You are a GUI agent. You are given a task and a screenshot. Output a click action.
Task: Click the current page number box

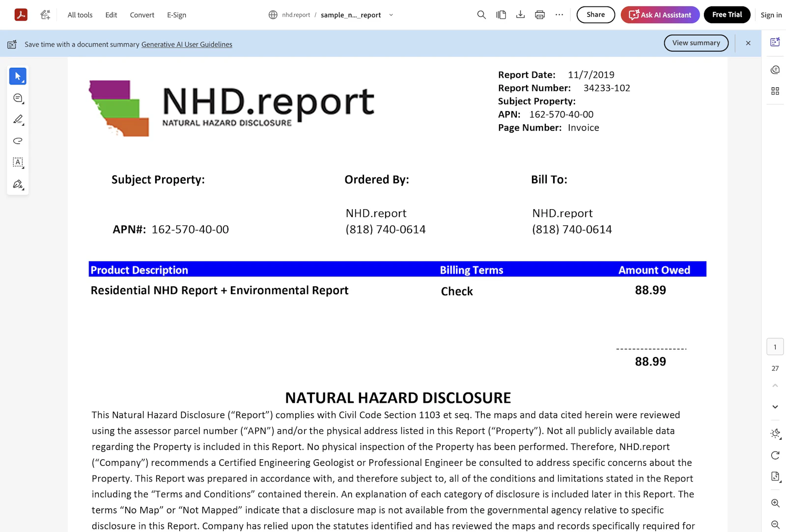point(775,347)
